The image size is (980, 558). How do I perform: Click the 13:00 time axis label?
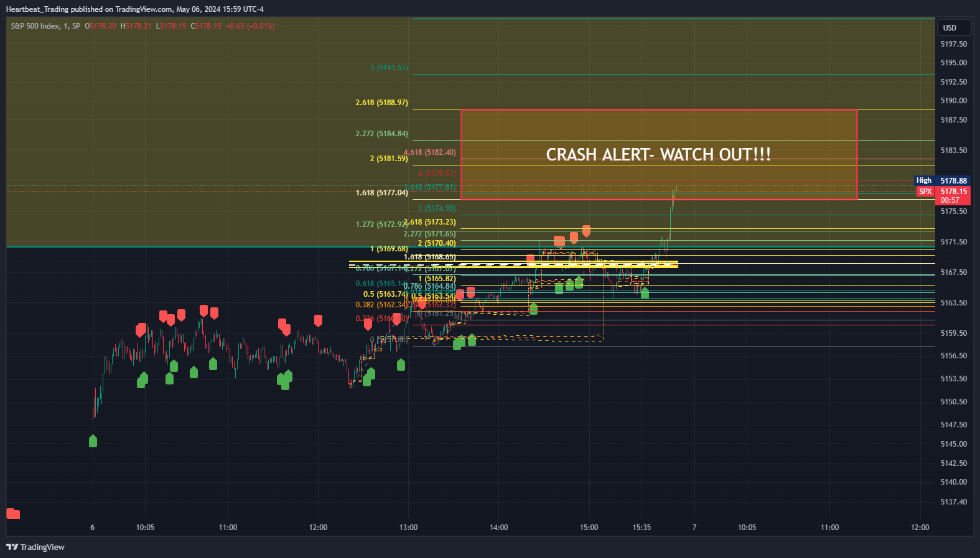(408, 528)
